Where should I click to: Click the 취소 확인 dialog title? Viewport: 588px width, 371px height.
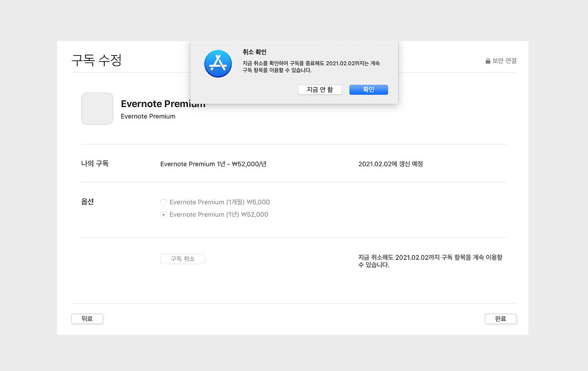[x=254, y=52]
